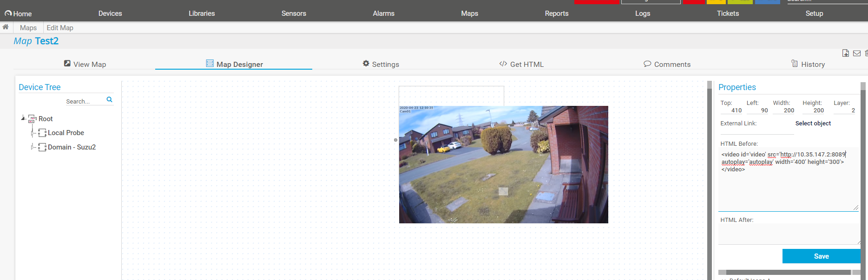
Task: Click the Device Tree search magnifier icon
Action: pos(109,99)
